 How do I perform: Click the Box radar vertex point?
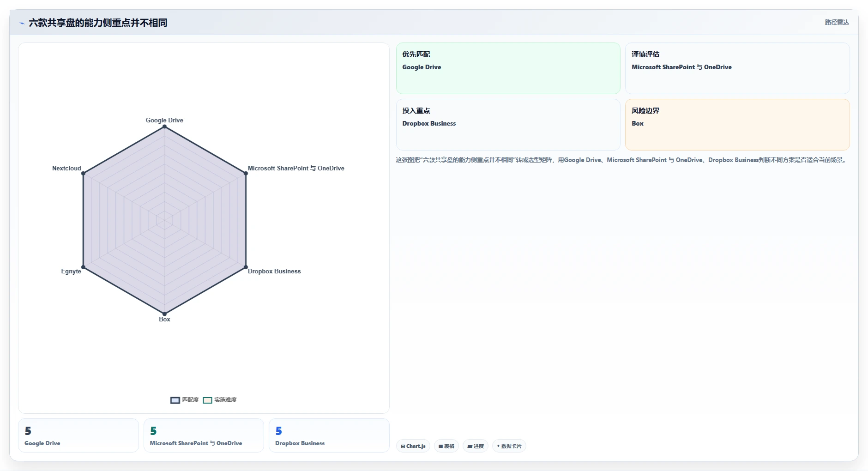click(164, 314)
